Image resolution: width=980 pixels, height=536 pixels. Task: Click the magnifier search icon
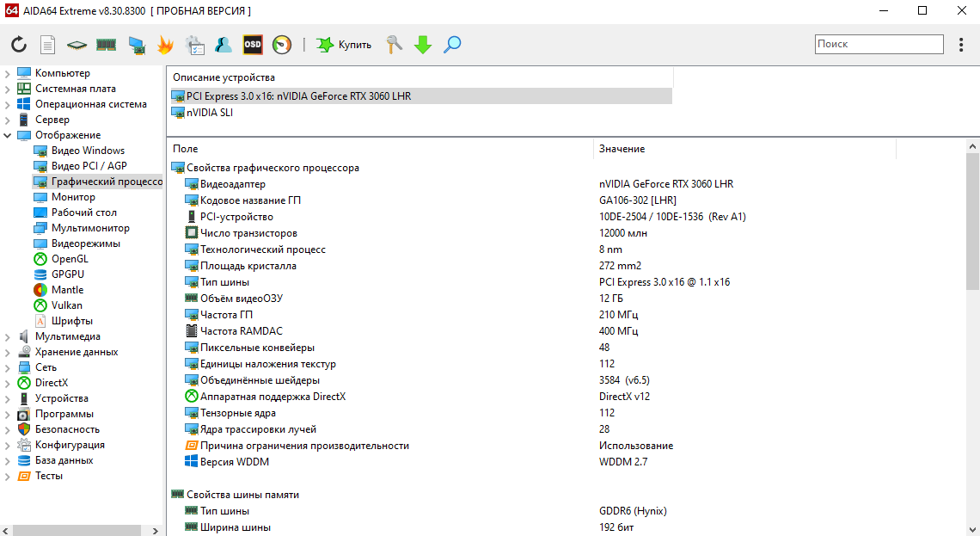452,45
